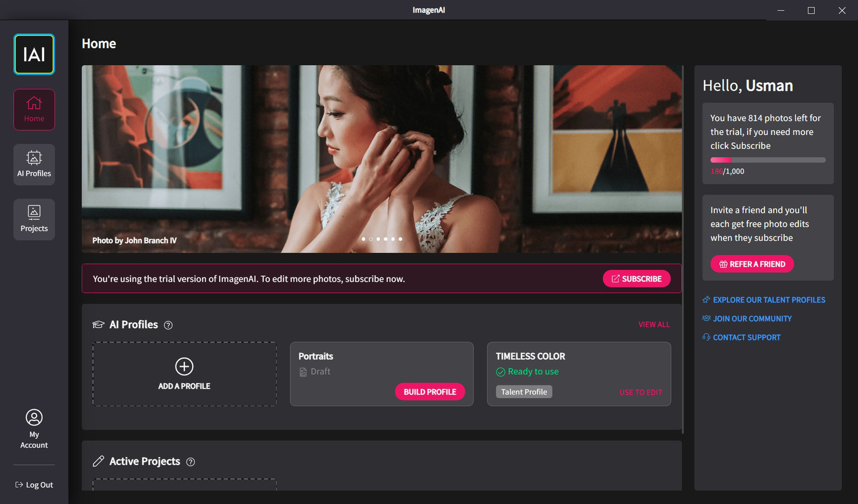858x504 pixels.
Task: Click the gift icon on Refer button
Action: click(x=724, y=264)
